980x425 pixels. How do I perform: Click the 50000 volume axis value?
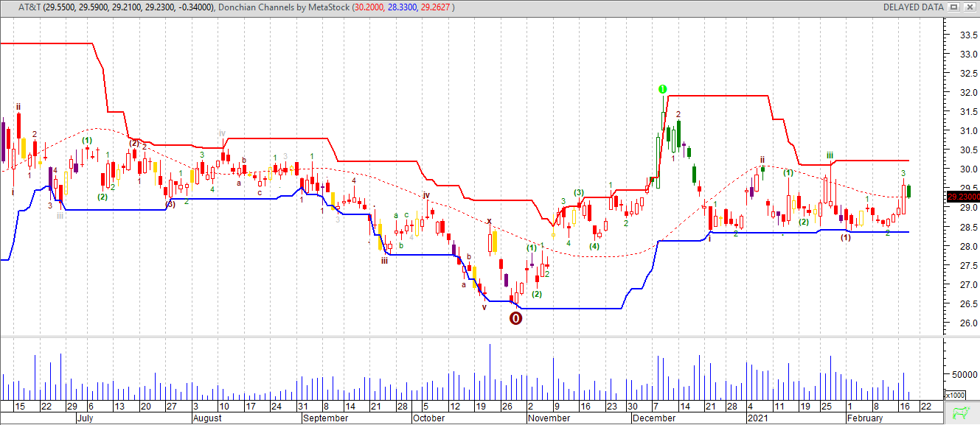click(964, 374)
